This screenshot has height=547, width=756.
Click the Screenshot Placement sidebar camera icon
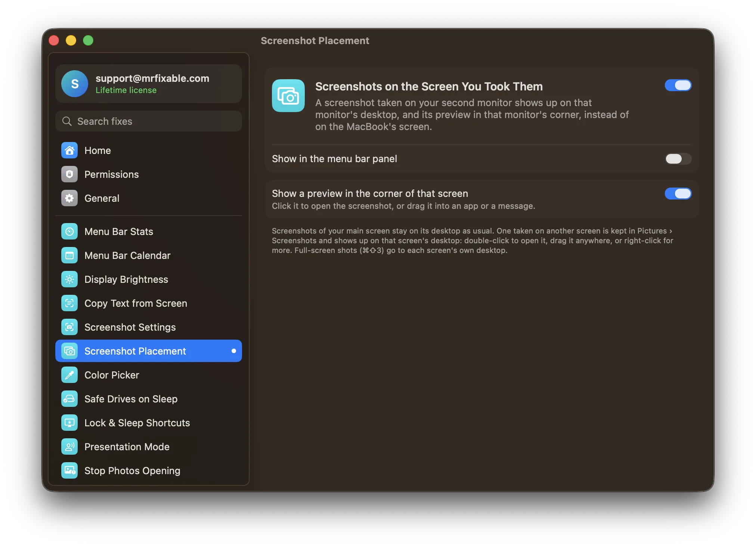(69, 351)
